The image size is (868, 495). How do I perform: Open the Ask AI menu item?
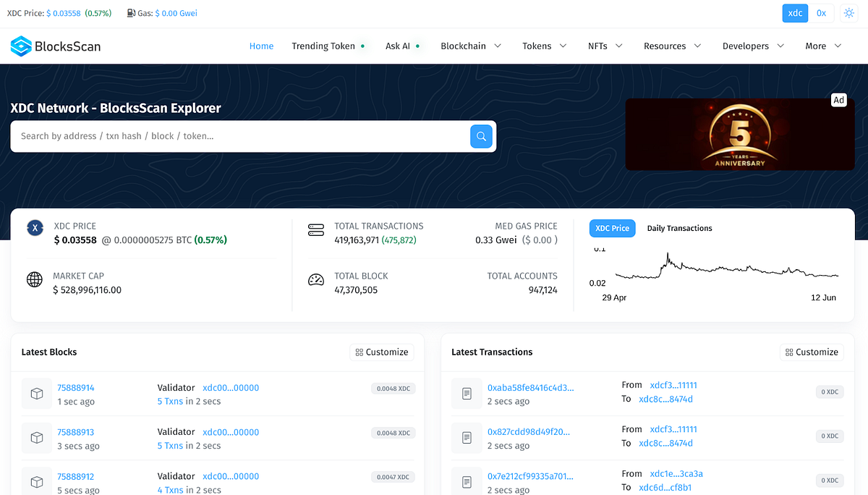[396, 46]
